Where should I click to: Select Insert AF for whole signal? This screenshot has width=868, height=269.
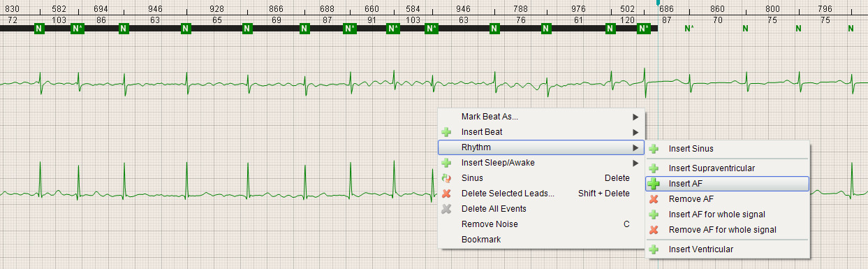(x=727, y=215)
